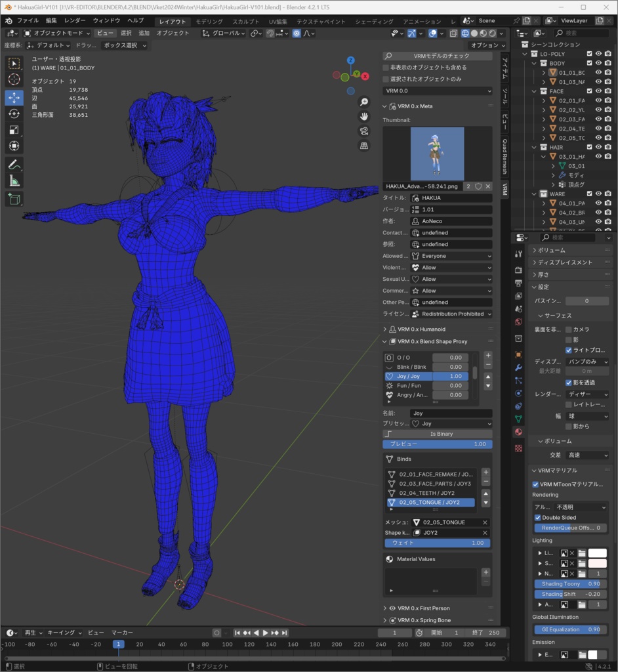This screenshot has height=672, width=618.
Task: Activate the Rotate tool
Action: pyautogui.click(x=14, y=112)
